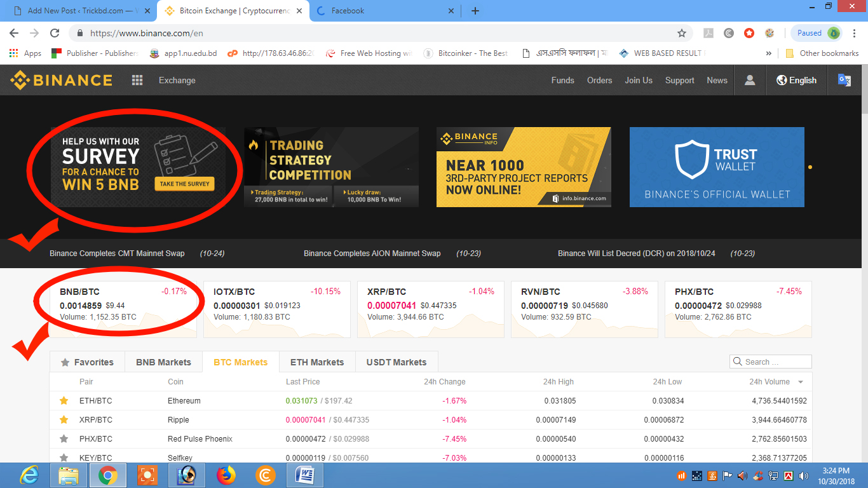Open the Support link

680,80
